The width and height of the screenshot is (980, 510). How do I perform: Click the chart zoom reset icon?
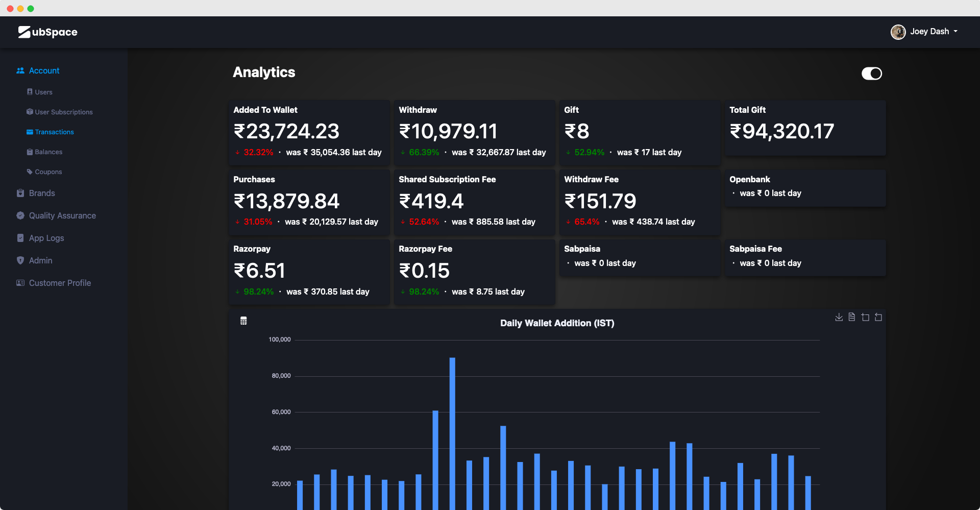878,317
